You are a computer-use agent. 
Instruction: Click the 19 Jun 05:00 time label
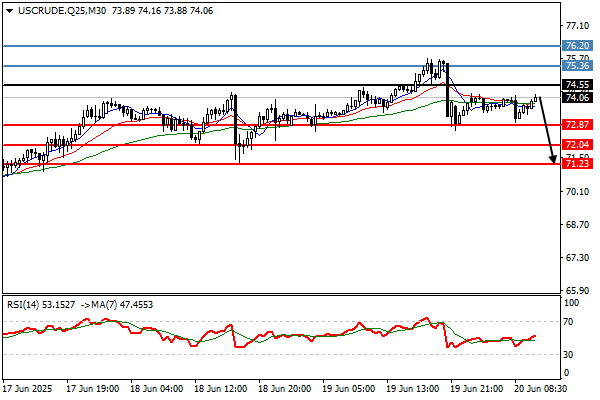[x=348, y=389]
